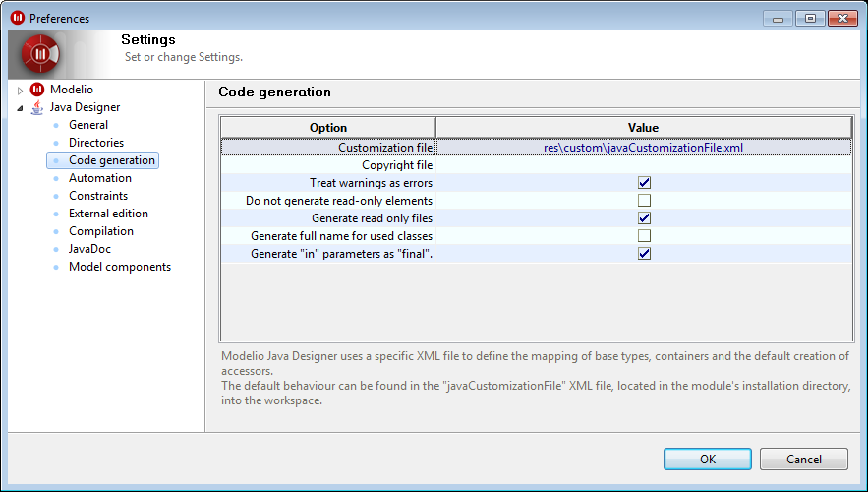Go to Automation settings

coord(100,178)
